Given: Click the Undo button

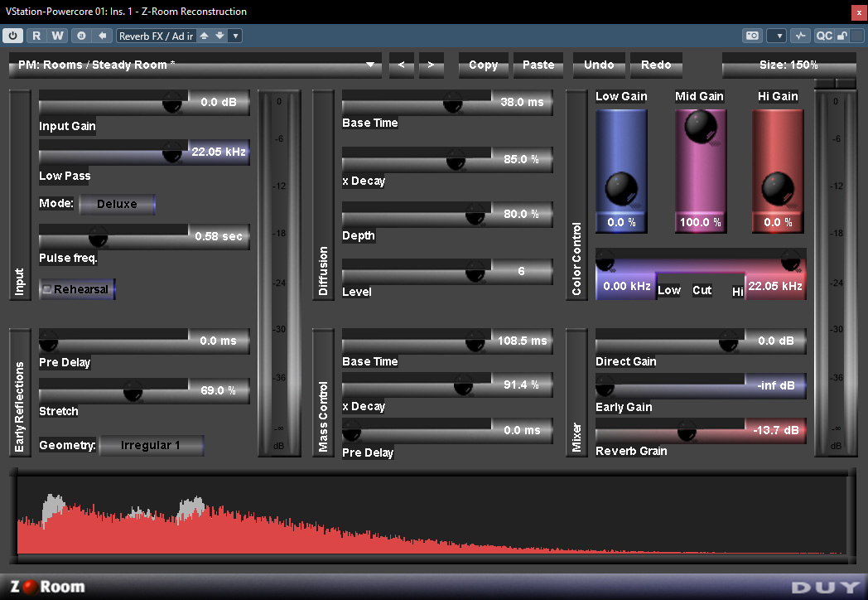Looking at the screenshot, I should click(599, 65).
